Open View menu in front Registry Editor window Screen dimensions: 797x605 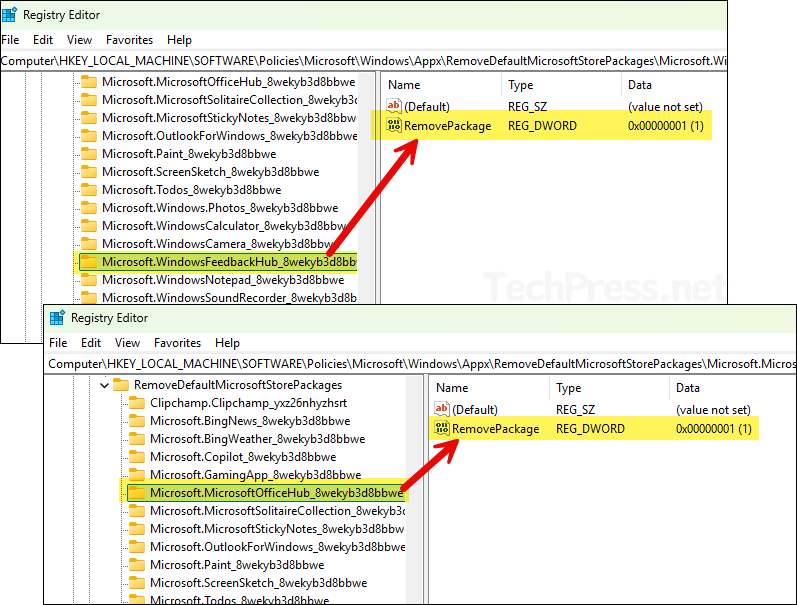point(127,343)
